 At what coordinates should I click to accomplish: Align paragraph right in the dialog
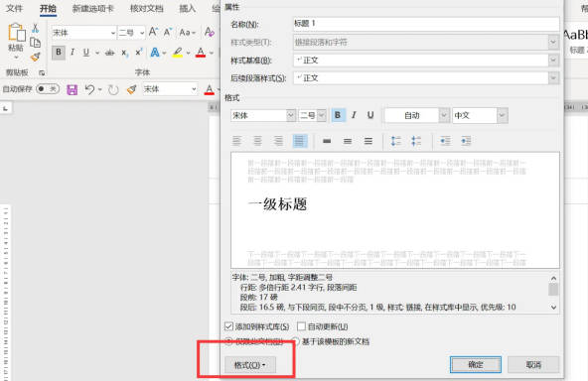[x=278, y=141]
